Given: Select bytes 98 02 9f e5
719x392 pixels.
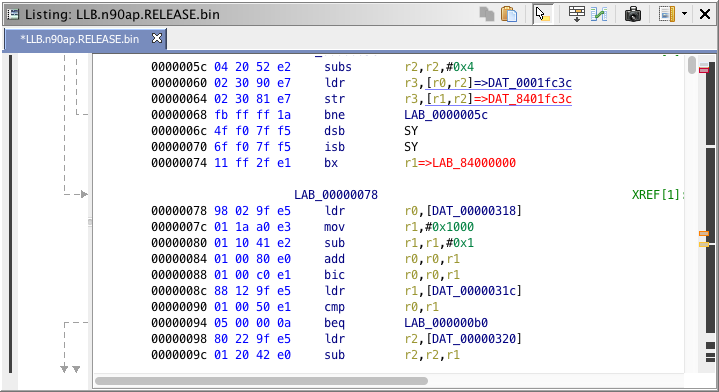Looking at the screenshot, I should coord(252,211).
